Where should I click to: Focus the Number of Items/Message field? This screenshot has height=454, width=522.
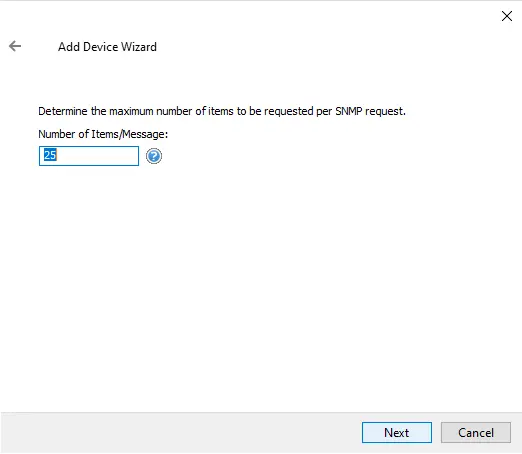point(89,156)
